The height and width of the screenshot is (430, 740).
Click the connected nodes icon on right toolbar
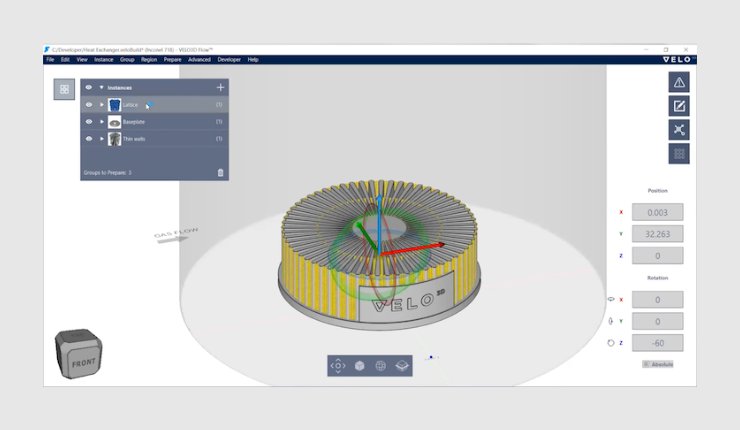click(x=679, y=129)
